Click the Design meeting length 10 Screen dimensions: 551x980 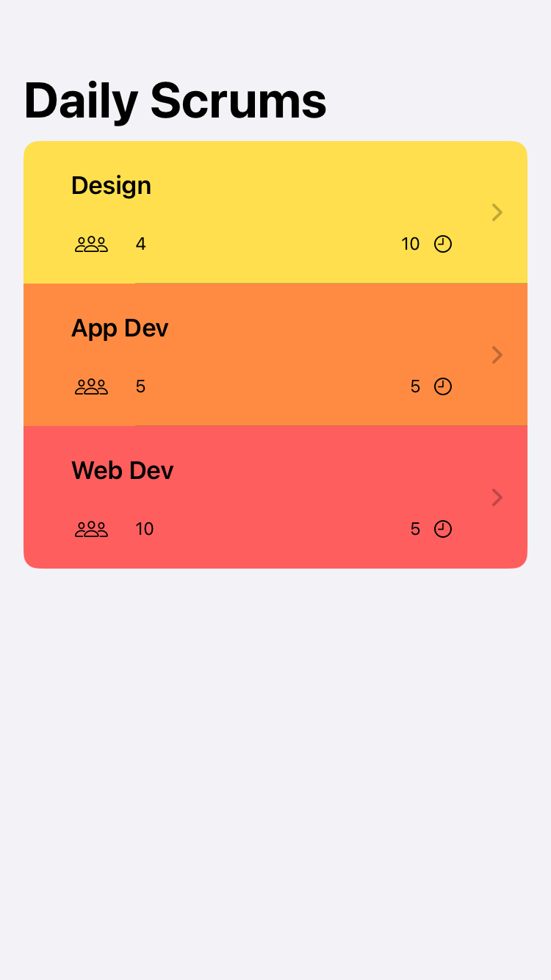coord(410,244)
